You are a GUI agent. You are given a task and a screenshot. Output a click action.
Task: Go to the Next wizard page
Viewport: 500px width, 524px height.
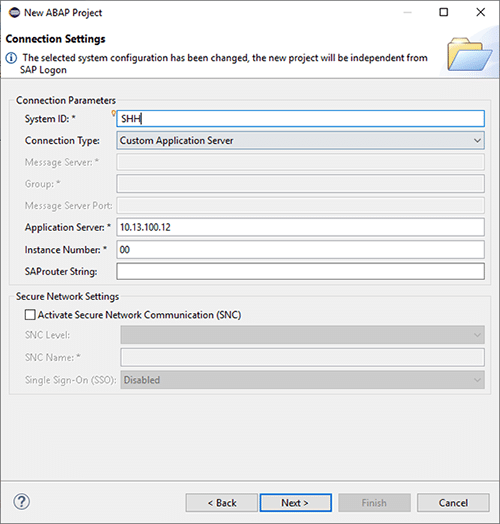[296, 503]
